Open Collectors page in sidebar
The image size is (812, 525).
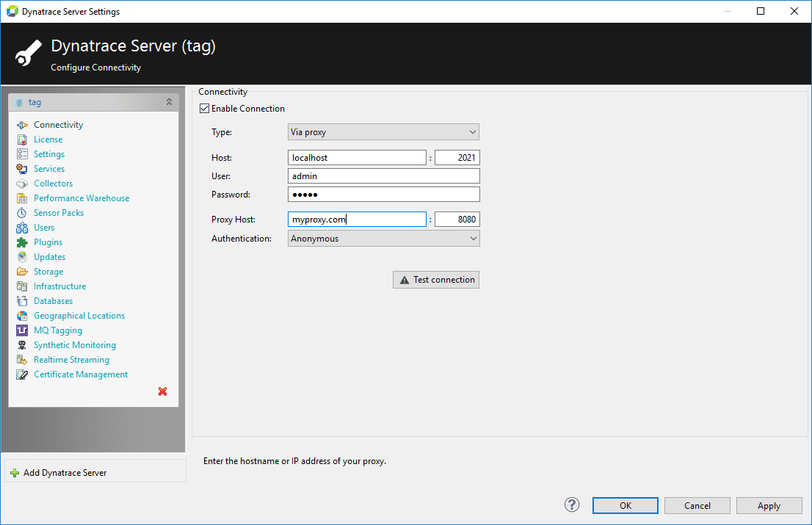click(x=54, y=184)
